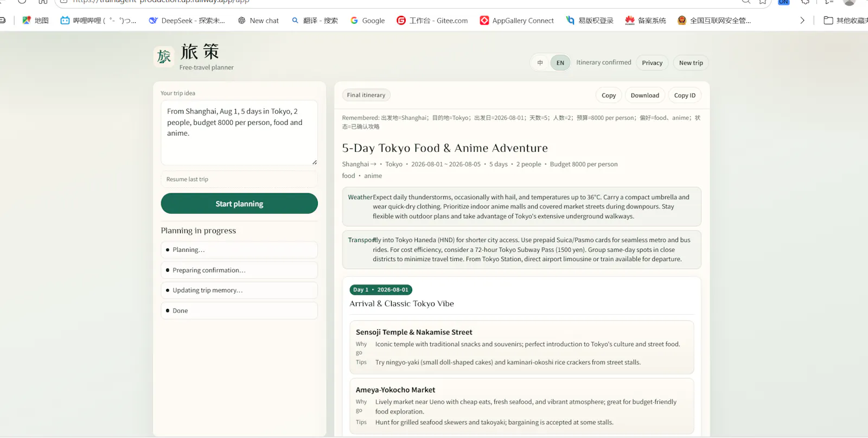Start a New trip
Screen dimensions: 868x438
click(691, 63)
